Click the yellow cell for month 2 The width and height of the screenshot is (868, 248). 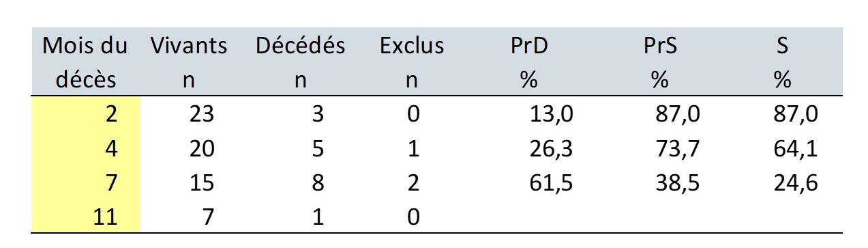point(86,113)
